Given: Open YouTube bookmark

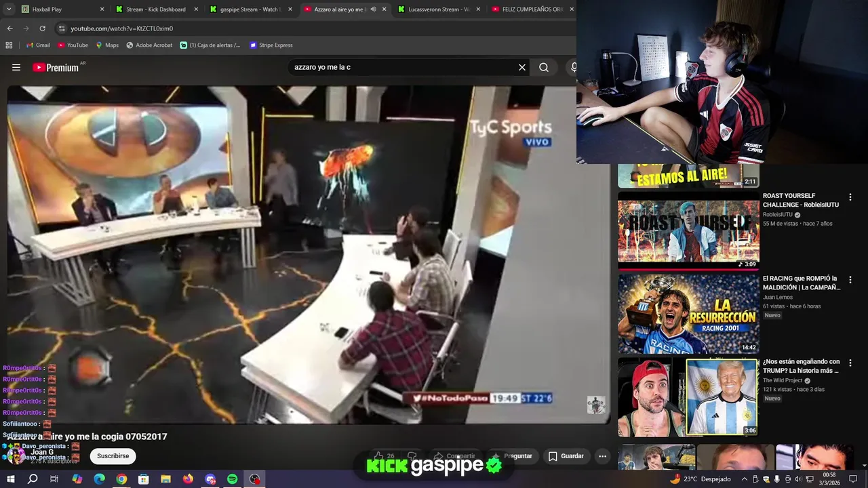Looking at the screenshot, I should pyautogui.click(x=73, y=45).
